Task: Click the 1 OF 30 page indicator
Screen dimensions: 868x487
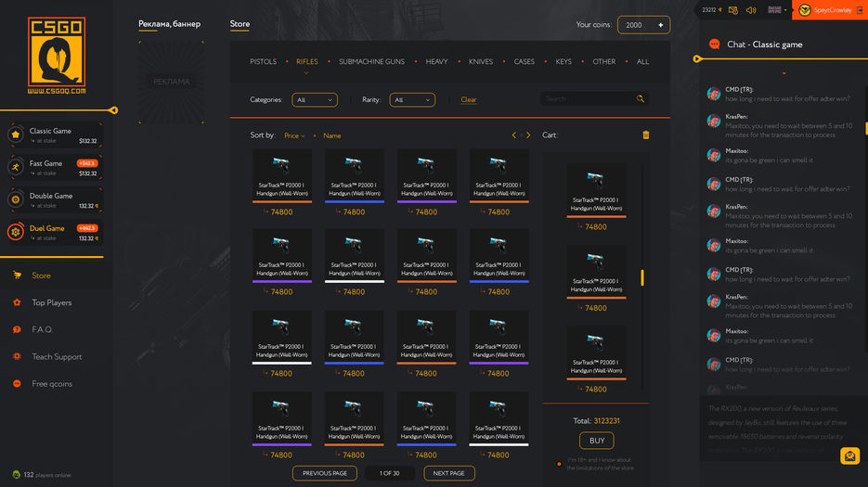Action: [389, 473]
